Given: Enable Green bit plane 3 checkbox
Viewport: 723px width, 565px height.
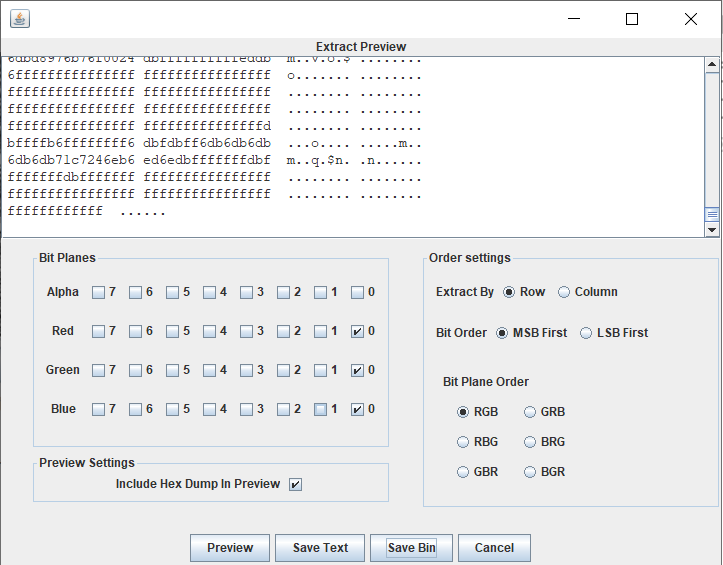Looking at the screenshot, I should point(246,370).
